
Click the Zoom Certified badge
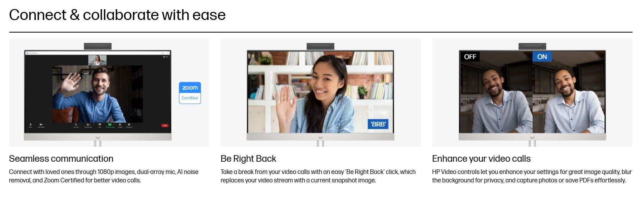pos(190,93)
